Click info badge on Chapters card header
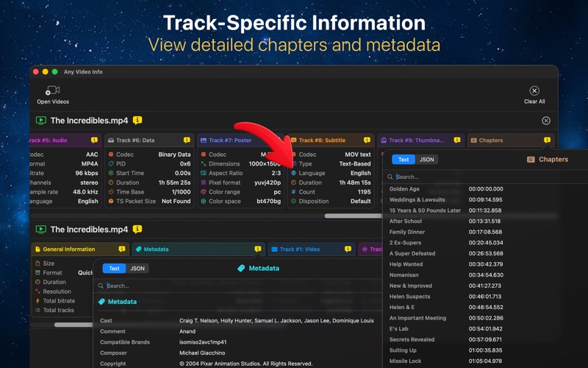This screenshot has height=368, width=588. [x=547, y=140]
